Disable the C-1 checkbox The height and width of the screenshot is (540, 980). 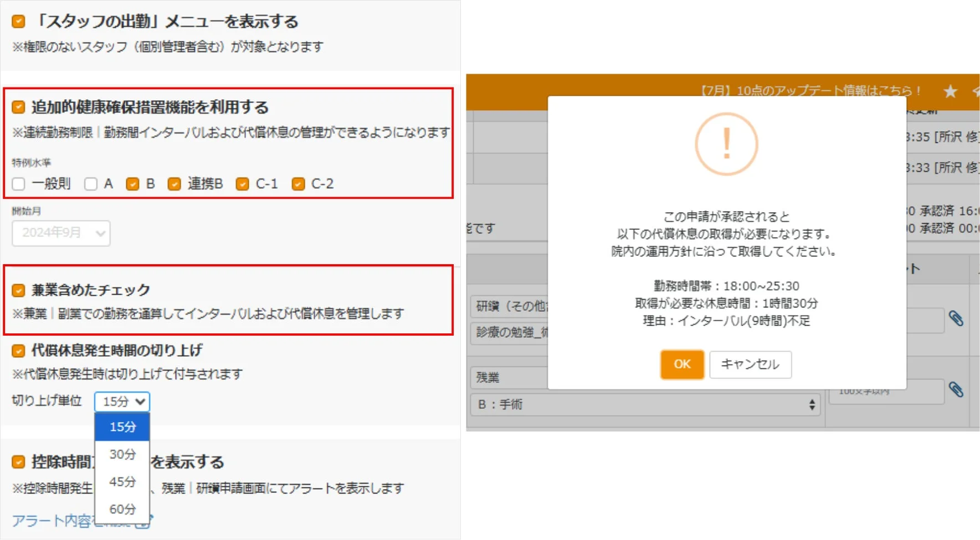(x=242, y=183)
